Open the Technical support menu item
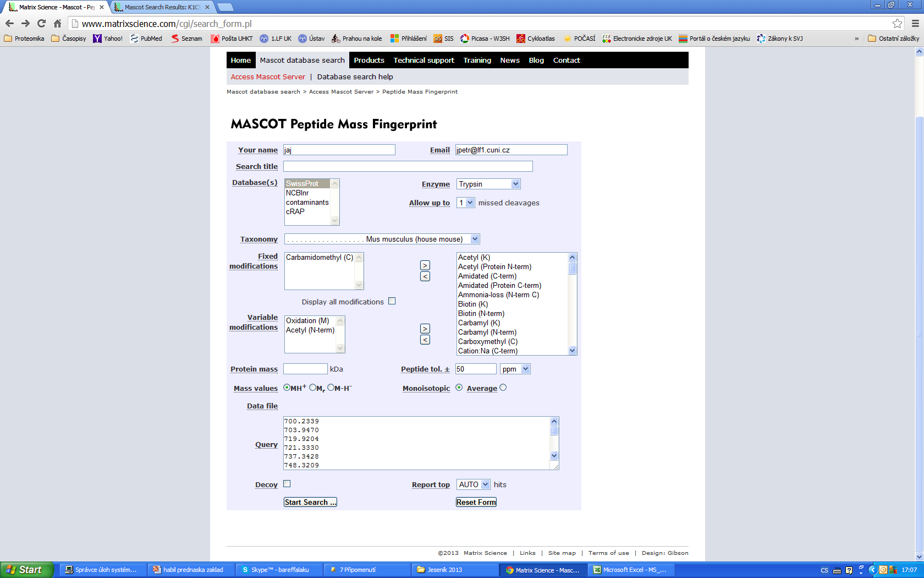Viewport: 924px width, 578px height. [x=424, y=60]
